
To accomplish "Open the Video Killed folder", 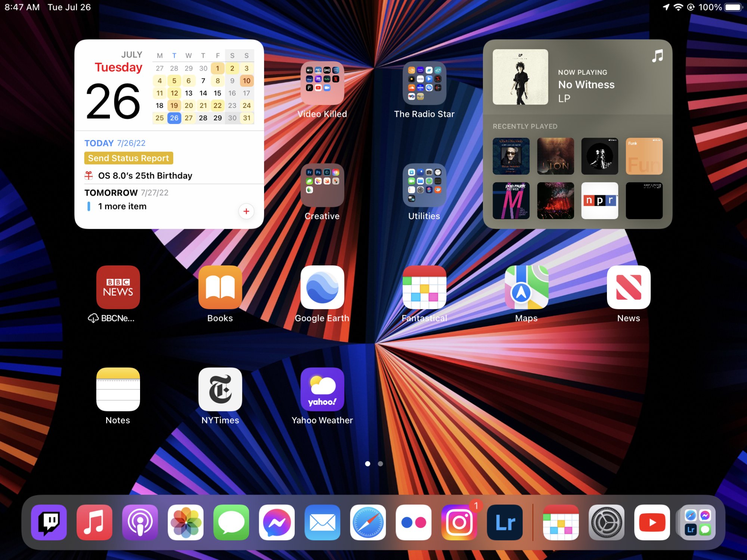I will coord(322,83).
